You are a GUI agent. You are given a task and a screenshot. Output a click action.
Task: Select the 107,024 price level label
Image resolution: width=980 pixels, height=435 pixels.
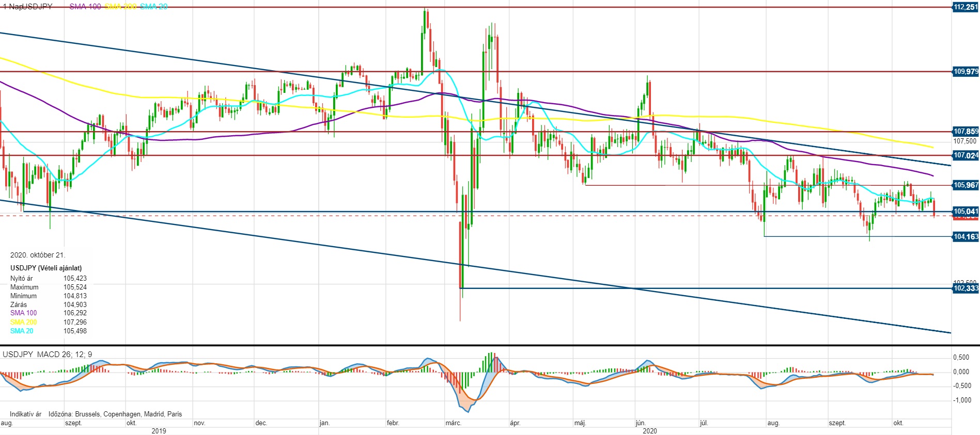click(x=965, y=155)
